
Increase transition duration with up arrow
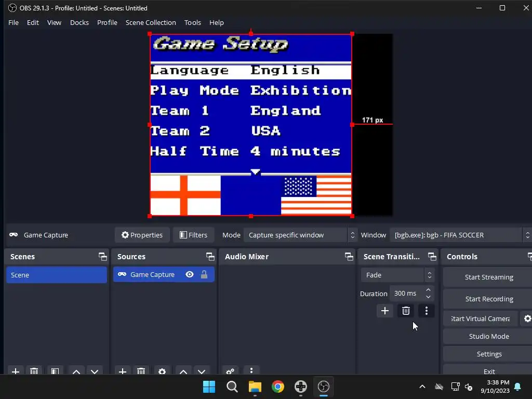point(428,290)
